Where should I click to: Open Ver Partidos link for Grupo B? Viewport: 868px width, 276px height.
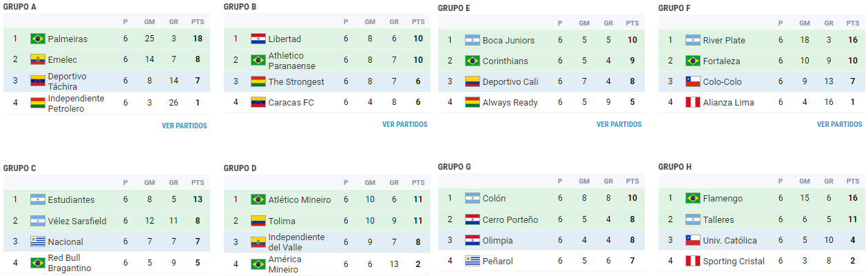click(x=404, y=125)
